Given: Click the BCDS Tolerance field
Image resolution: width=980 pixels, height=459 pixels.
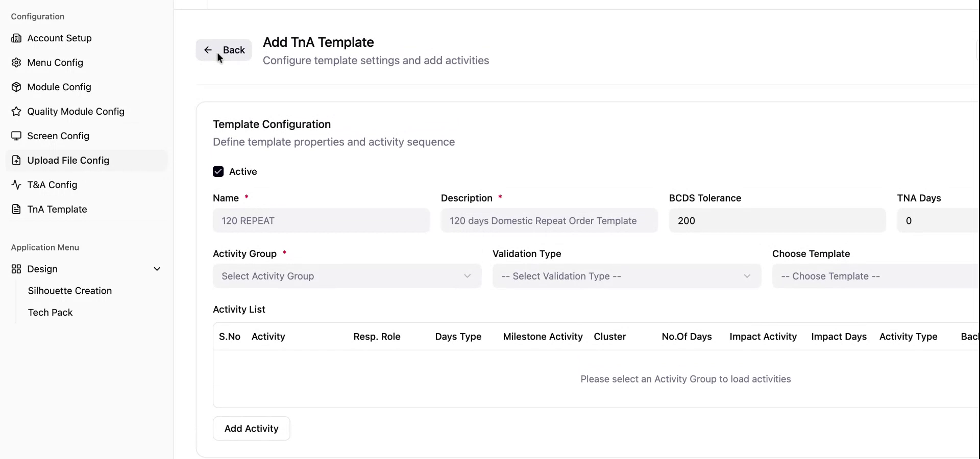Looking at the screenshot, I should point(777,221).
